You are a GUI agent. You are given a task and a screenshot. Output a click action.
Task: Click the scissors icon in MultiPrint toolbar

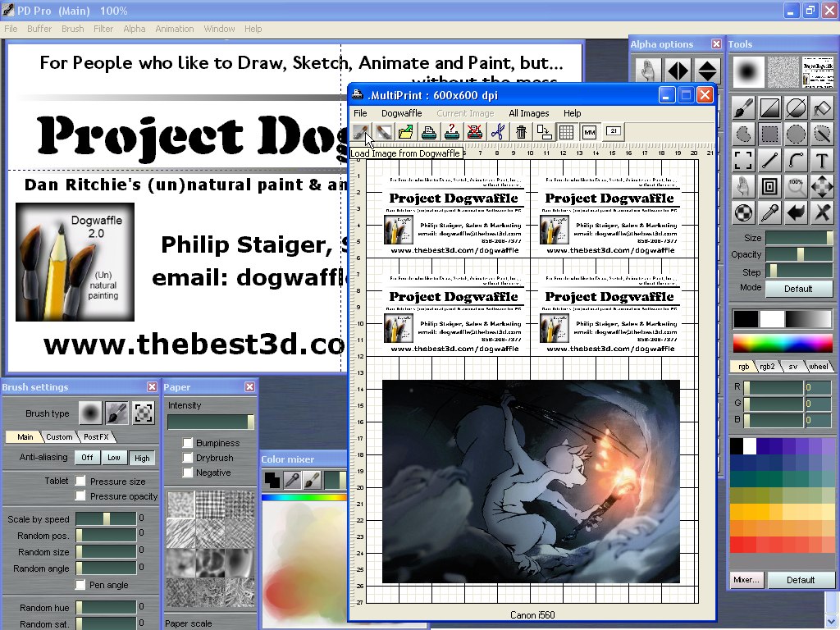497,131
